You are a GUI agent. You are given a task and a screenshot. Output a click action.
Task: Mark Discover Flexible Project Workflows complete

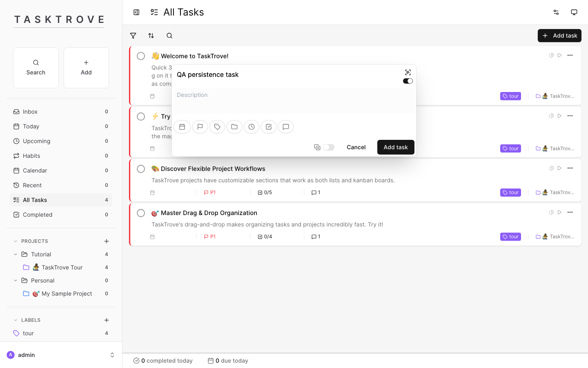click(x=141, y=169)
